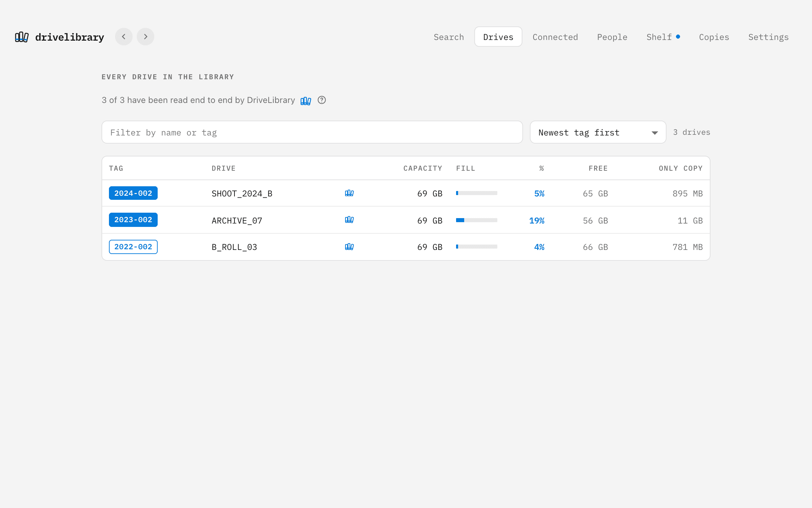Click the 781 MB only copy value

688,247
